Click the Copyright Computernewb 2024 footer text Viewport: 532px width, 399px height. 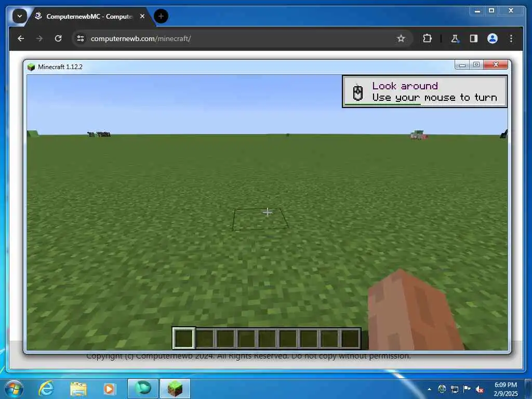pyautogui.click(x=248, y=356)
